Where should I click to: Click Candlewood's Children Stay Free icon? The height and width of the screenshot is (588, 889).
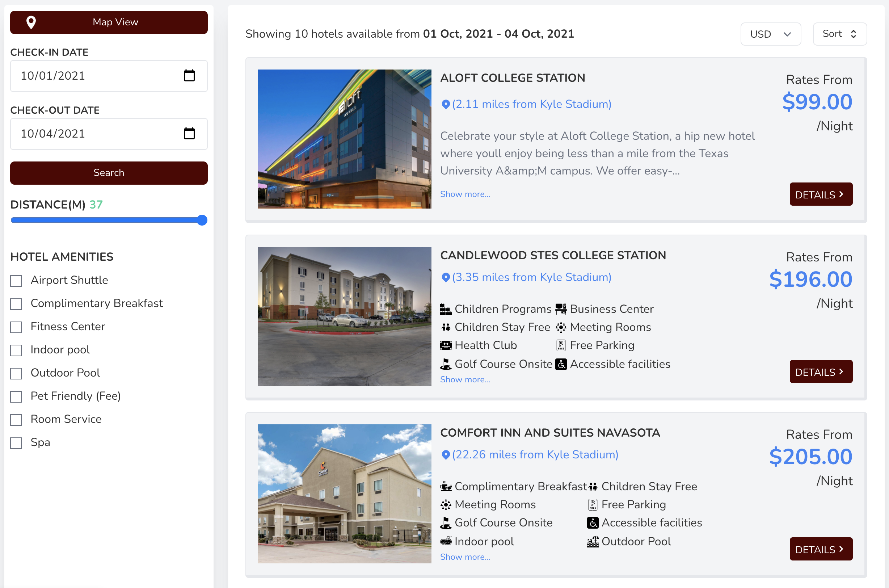(446, 327)
